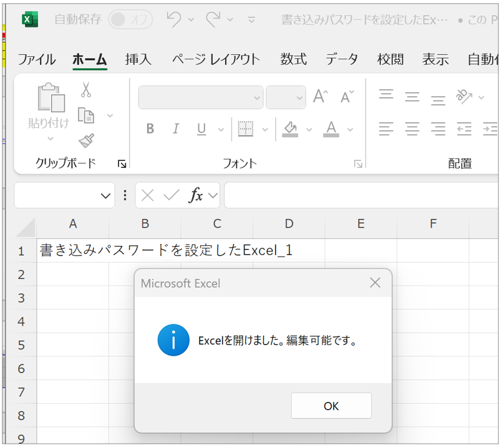Open the Undo history dropdown arrow

pyautogui.click(x=191, y=20)
